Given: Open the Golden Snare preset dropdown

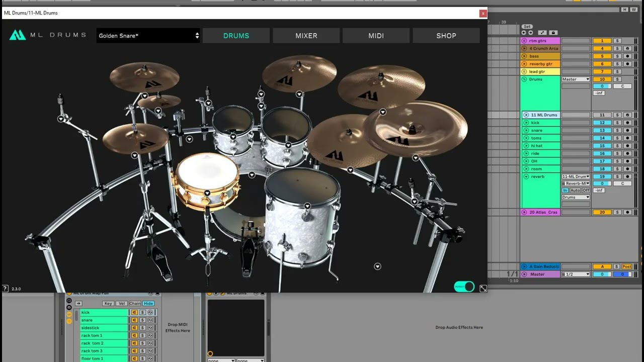Looking at the screenshot, I should (148, 36).
